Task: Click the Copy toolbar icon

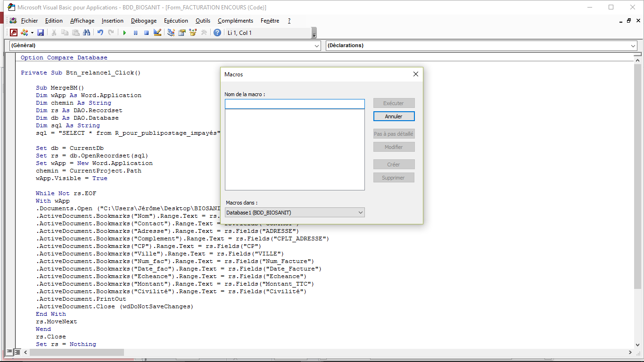Action: point(65,33)
